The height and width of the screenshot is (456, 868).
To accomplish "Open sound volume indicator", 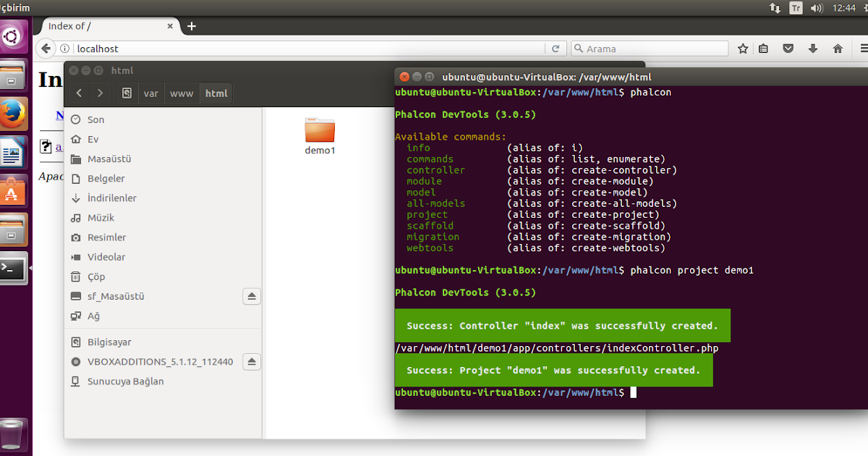I will [x=817, y=8].
